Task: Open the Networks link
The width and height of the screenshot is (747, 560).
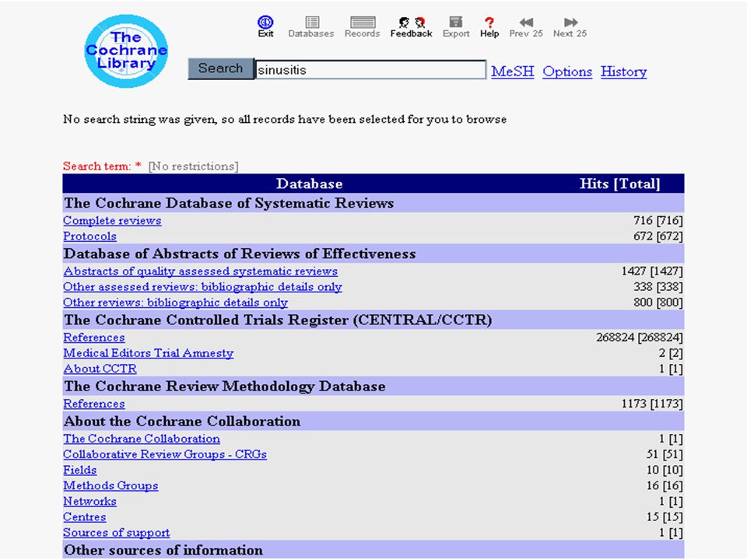Action: 89,502
